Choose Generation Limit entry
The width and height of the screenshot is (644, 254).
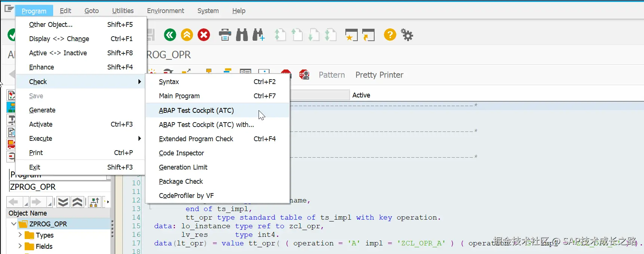click(217, 167)
